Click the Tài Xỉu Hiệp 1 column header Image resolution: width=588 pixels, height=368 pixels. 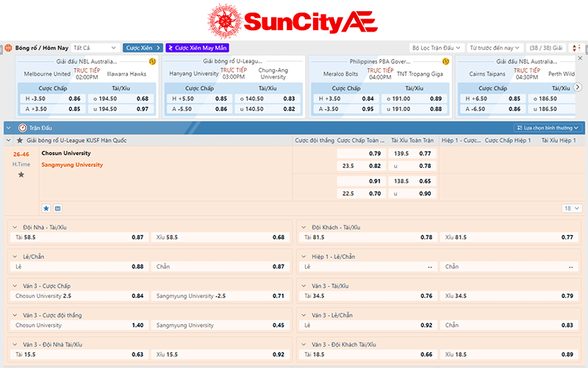coord(559,141)
